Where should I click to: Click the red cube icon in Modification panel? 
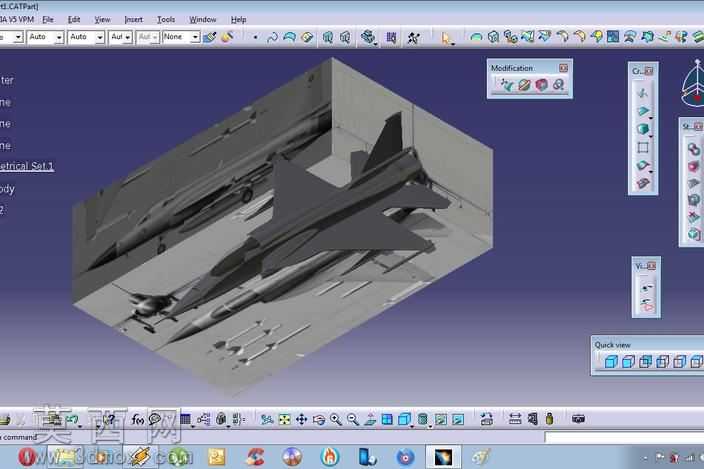541,84
